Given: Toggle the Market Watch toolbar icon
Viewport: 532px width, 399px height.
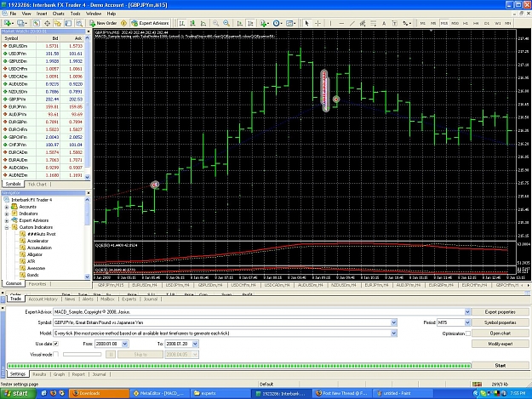Looking at the screenshot, I should (37, 23).
